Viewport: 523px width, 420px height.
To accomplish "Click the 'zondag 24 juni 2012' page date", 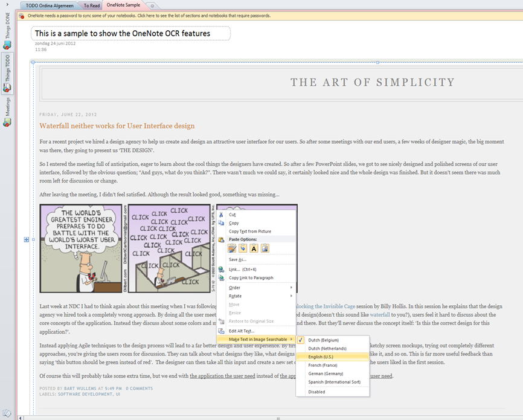I will [56, 44].
